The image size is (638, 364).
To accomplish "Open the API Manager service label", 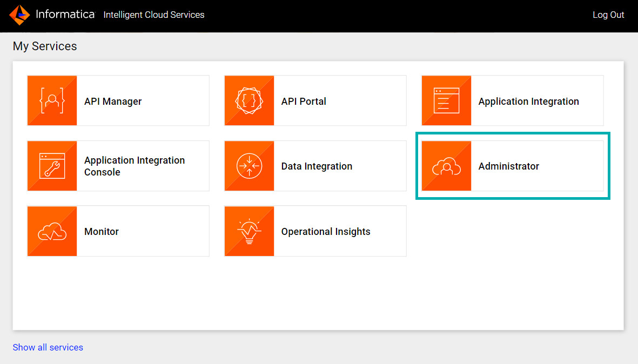I will (x=113, y=102).
